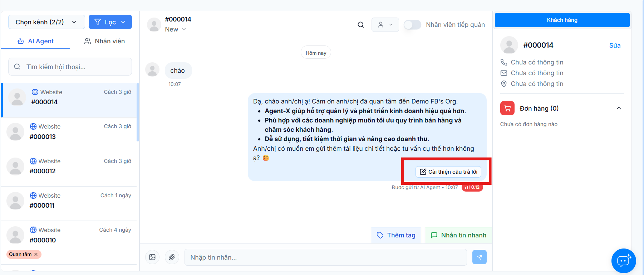Click the customer #000014 avatar in right panel
644x275 pixels.
509,45
